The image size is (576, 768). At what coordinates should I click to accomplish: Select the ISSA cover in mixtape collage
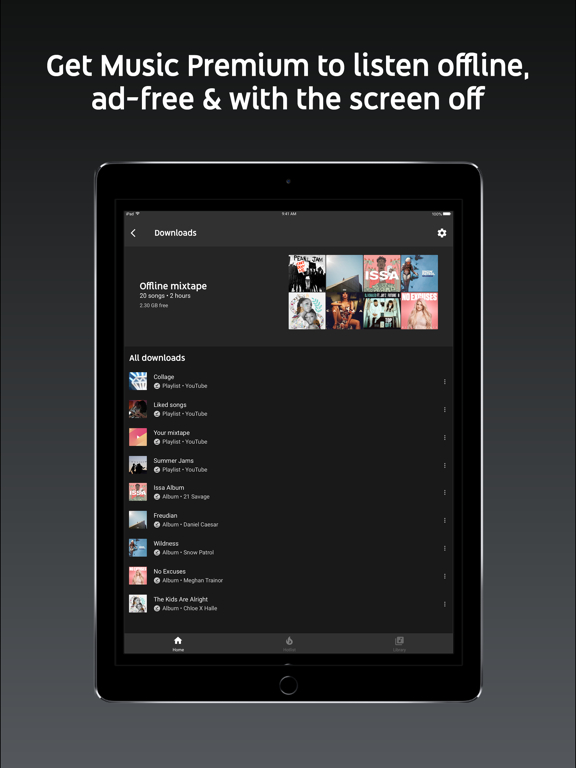click(382, 273)
